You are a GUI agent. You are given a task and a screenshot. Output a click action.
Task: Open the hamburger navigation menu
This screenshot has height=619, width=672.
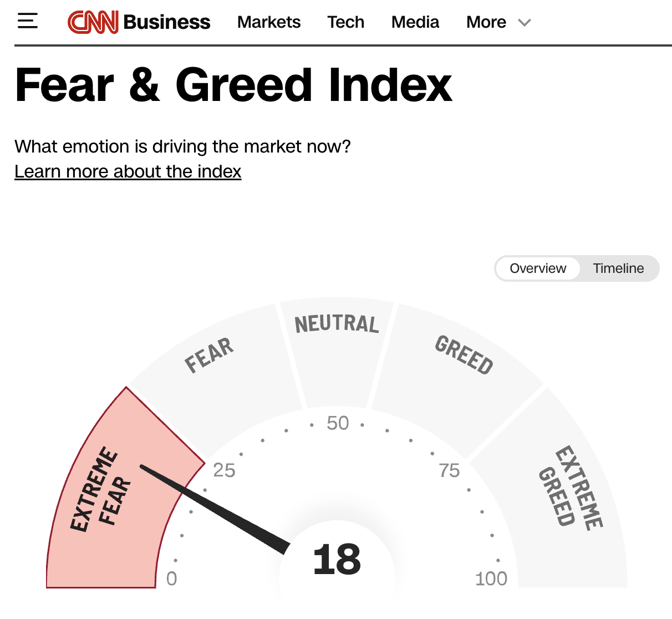(27, 21)
